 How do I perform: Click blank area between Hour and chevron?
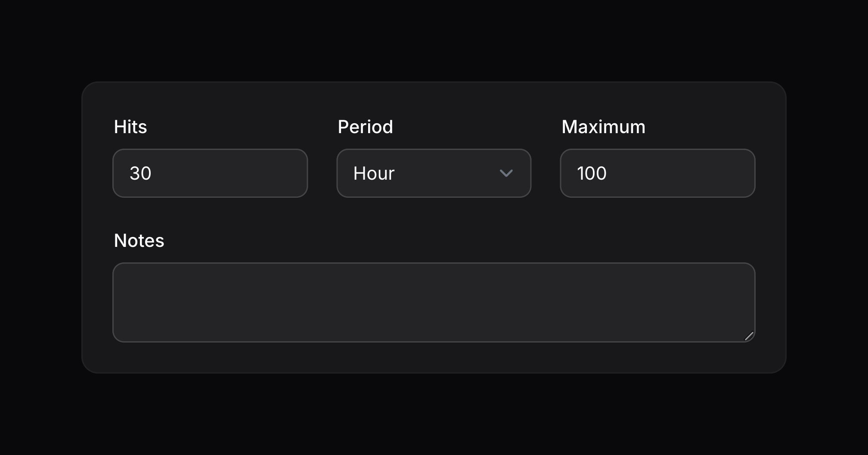pos(448,173)
